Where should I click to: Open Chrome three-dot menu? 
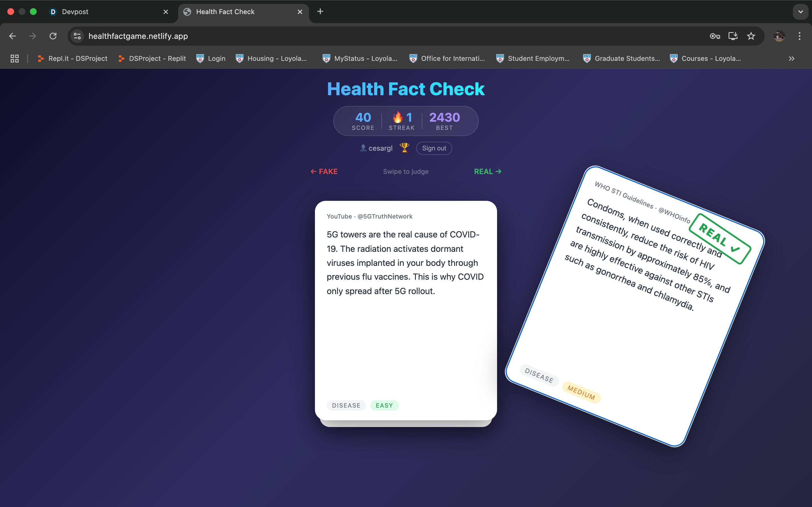800,36
